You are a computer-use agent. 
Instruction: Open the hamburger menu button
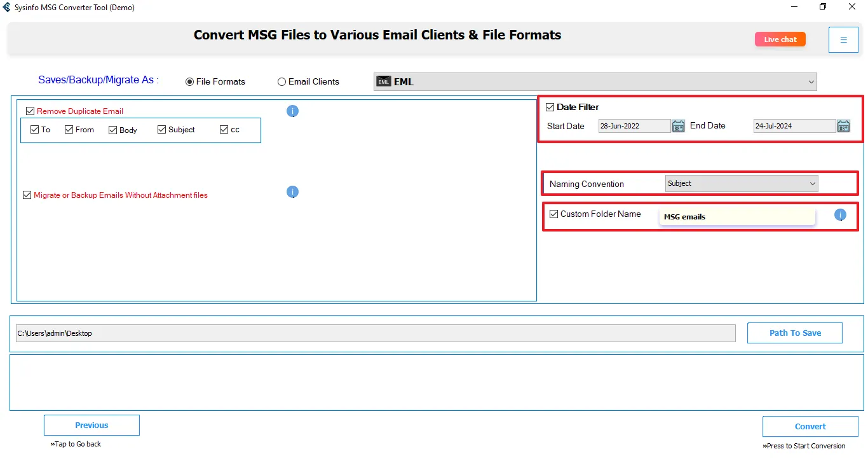(843, 40)
